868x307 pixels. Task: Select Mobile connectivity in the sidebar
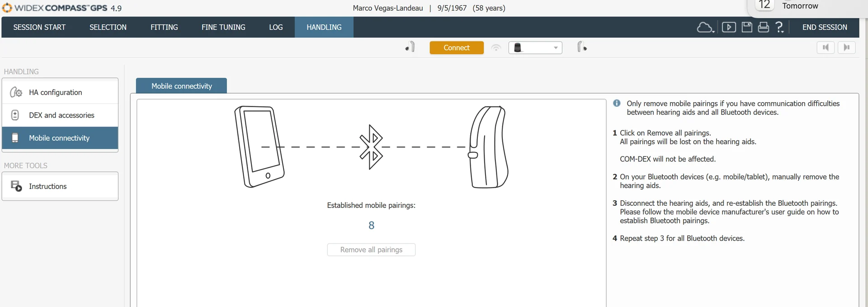tap(60, 138)
